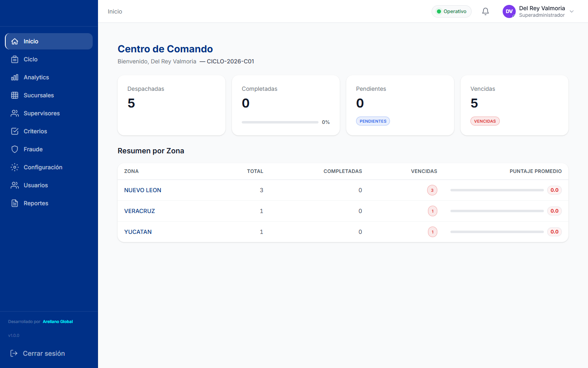Click the Ciclo clipboard icon
The image size is (588, 368).
15,59
